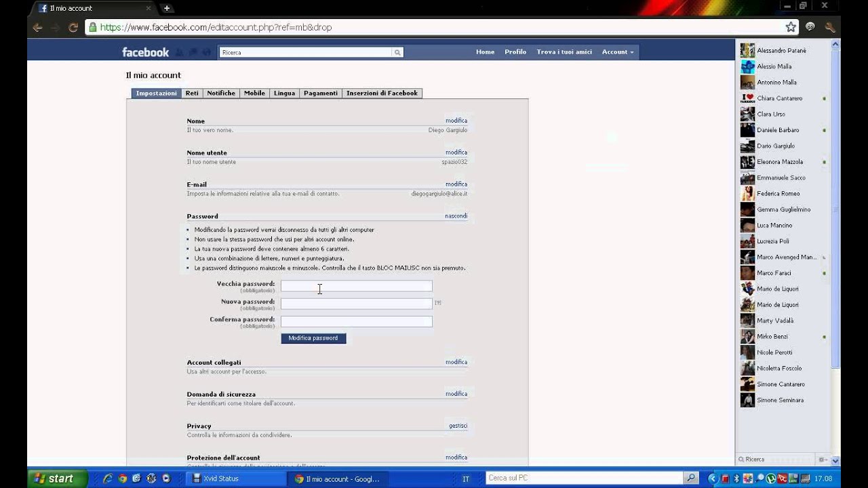
Task: Click the taskbar clock showing 17.08
Action: [823, 479]
